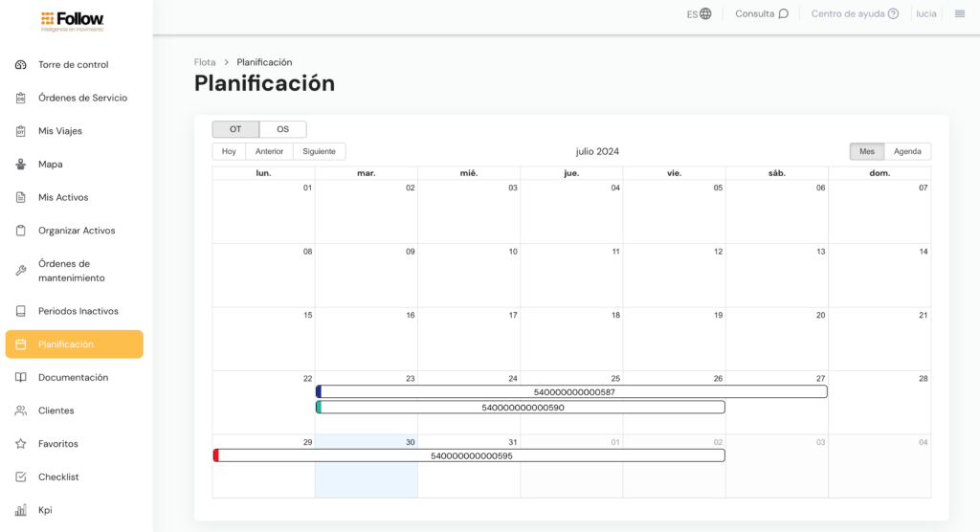Switch calendar to Agenda view
The height and width of the screenshot is (532, 980).
(906, 151)
